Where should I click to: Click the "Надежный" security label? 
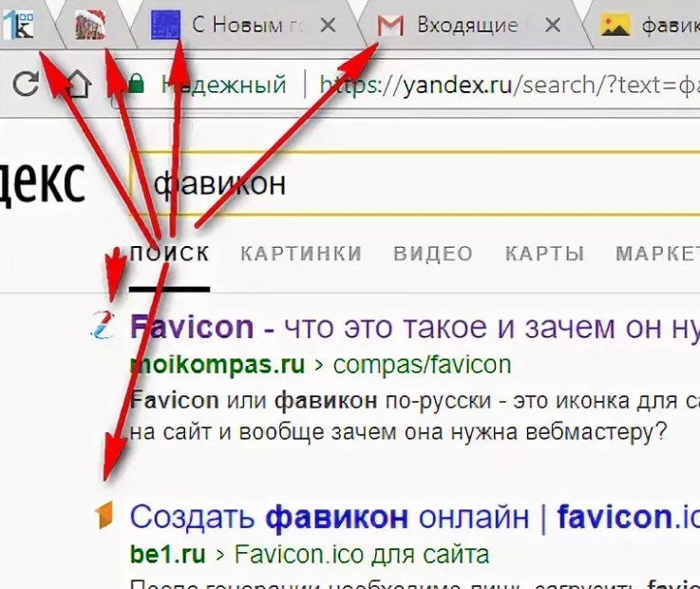pos(223,85)
